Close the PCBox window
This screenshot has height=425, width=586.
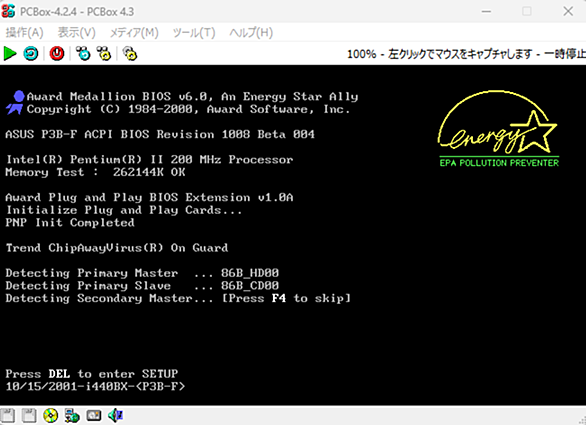(x=568, y=11)
